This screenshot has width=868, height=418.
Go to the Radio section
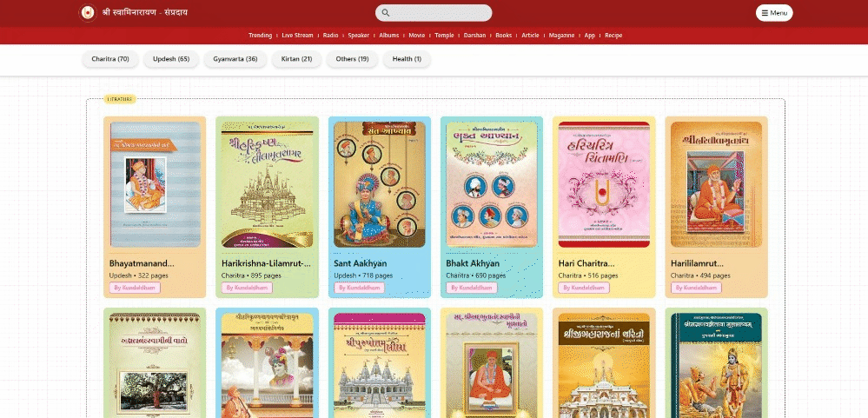click(x=330, y=36)
